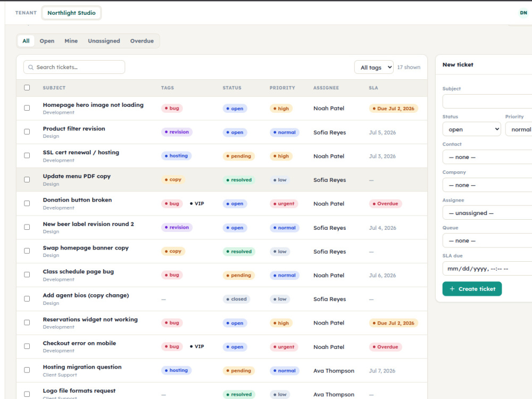Screen dimensions: 532x399
Task: Click the Subject field in New ticket
Action: [487, 102]
